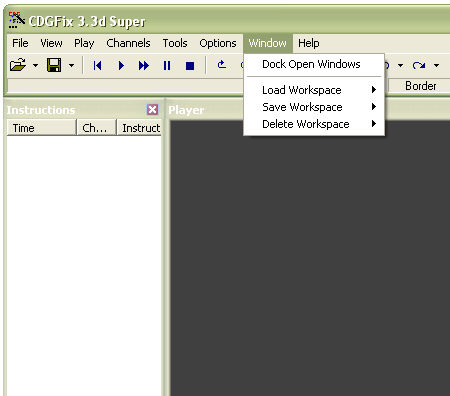Stop playback with the square button

(x=190, y=66)
